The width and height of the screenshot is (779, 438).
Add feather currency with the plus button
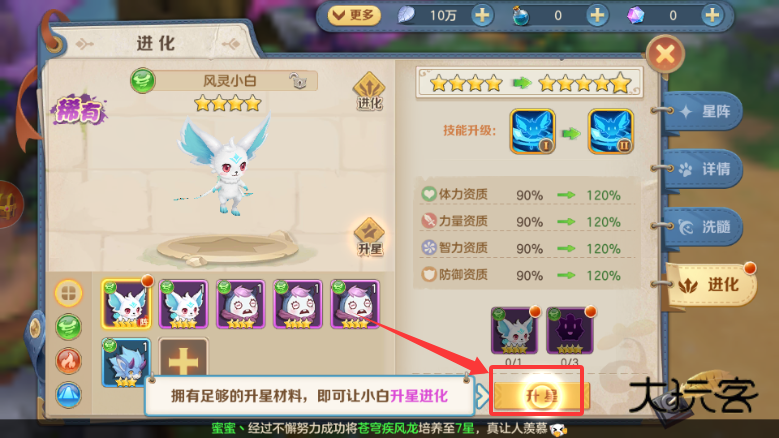(x=482, y=15)
